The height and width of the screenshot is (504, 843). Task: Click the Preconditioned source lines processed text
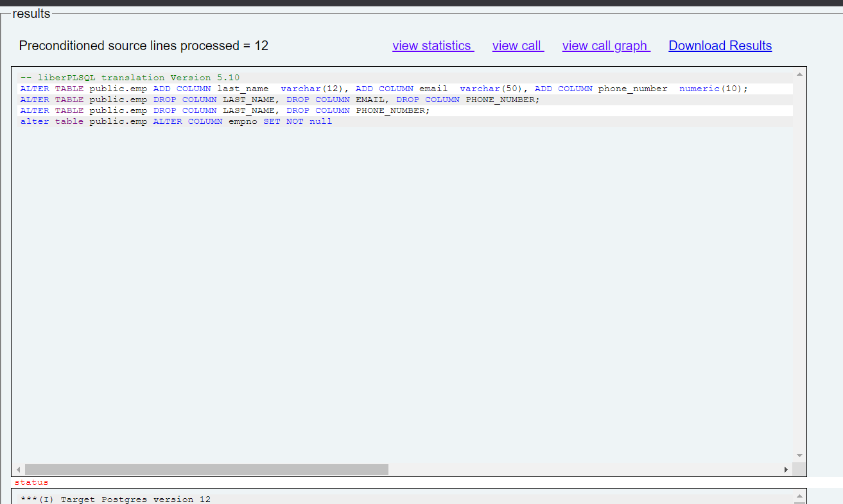click(x=144, y=46)
